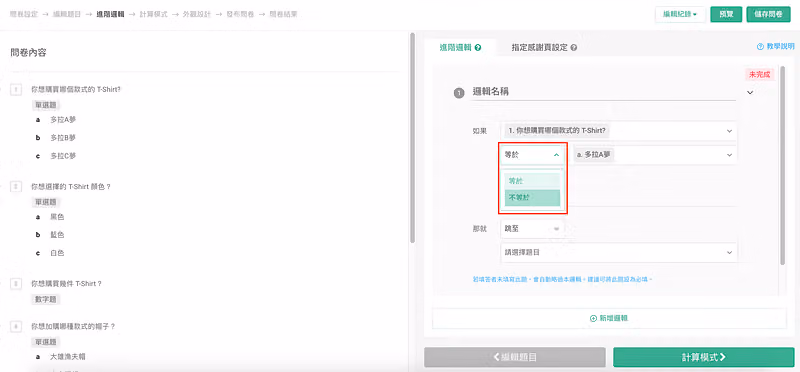The image size is (800, 372).
Task: Click option 多拉A夢 in question 1
Action: point(63,120)
